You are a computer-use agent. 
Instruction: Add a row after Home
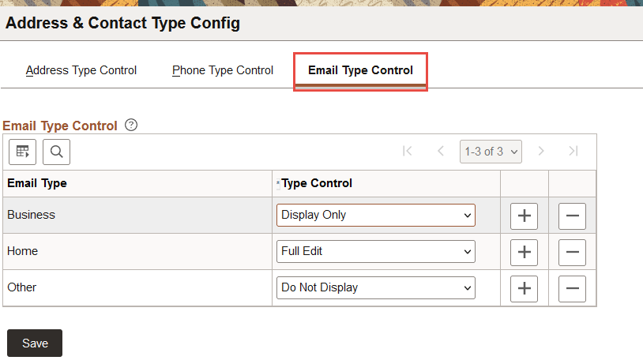coord(524,252)
